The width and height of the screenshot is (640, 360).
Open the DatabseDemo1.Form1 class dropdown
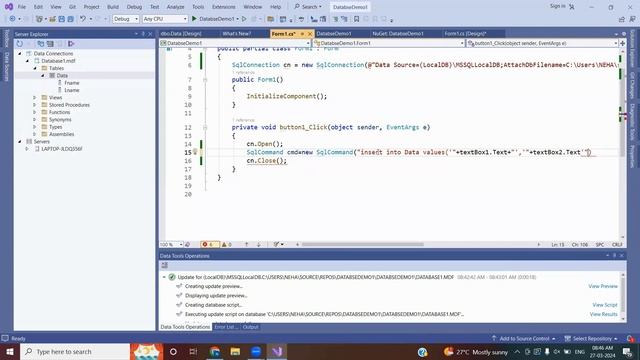pos(389,43)
